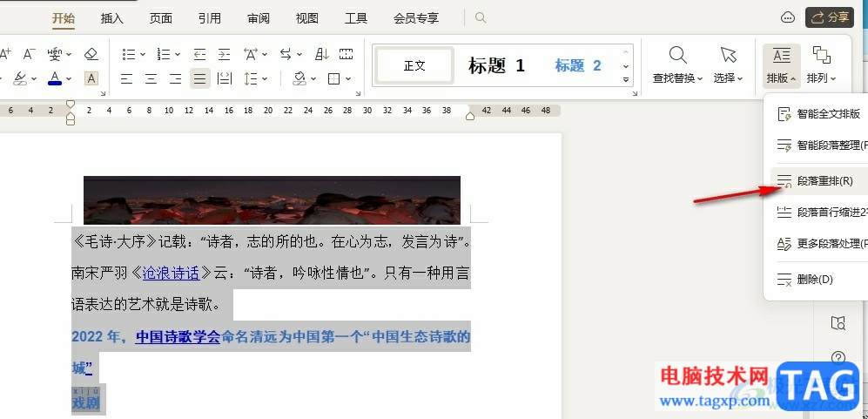The width and height of the screenshot is (868, 419).
Task: Click the text direction arrows icon
Action: tap(286, 54)
